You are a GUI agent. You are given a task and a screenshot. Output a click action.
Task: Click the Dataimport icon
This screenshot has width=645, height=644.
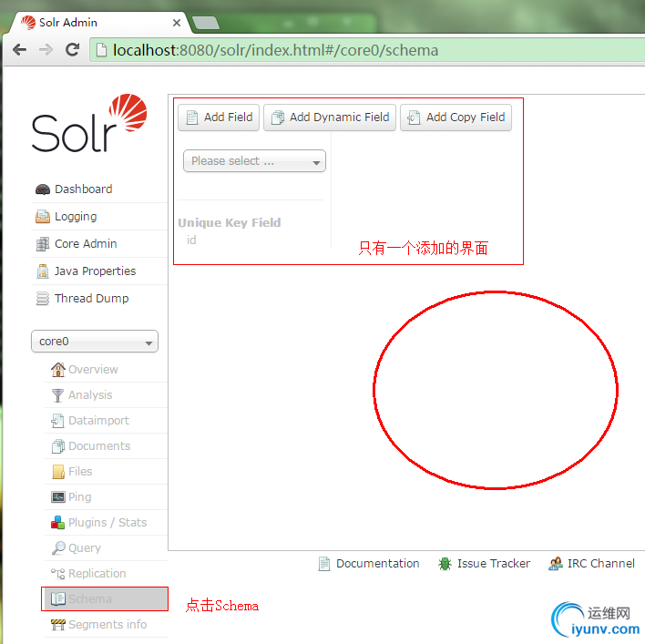coord(57,421)
